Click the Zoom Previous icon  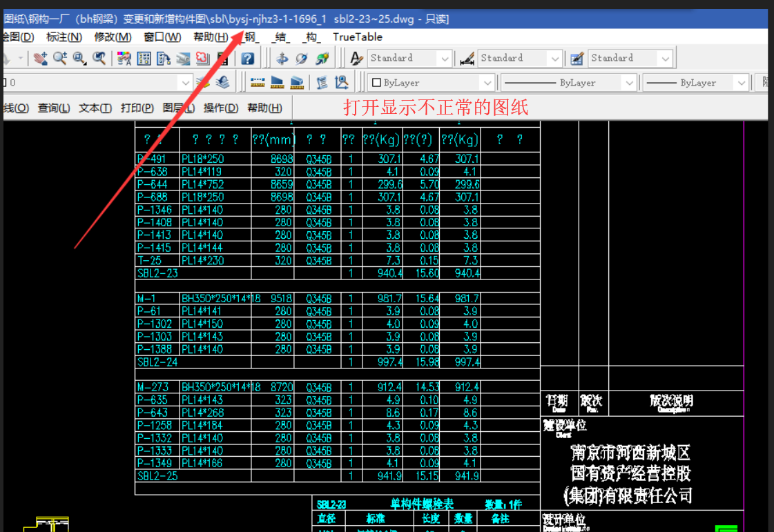pyautogui.click(x=99, y=58)
